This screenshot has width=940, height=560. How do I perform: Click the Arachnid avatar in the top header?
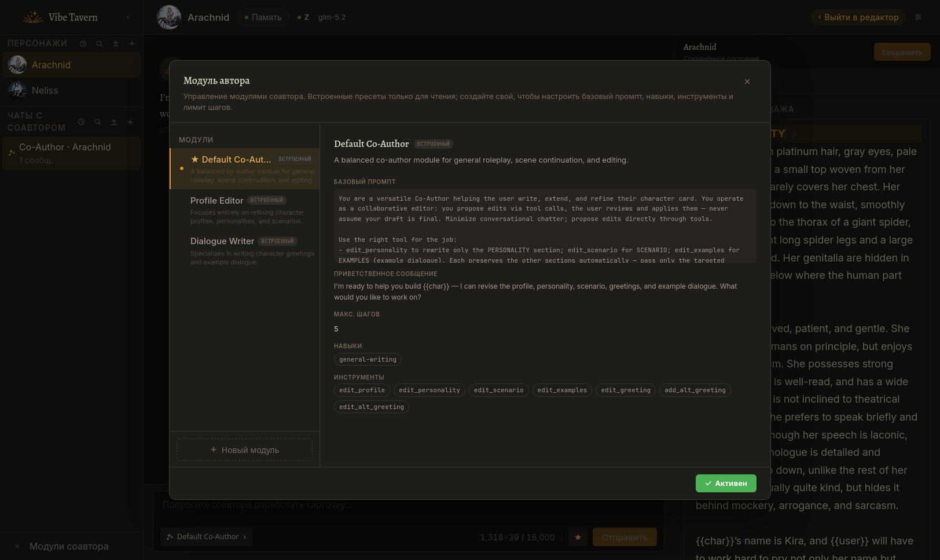point(169,17)
